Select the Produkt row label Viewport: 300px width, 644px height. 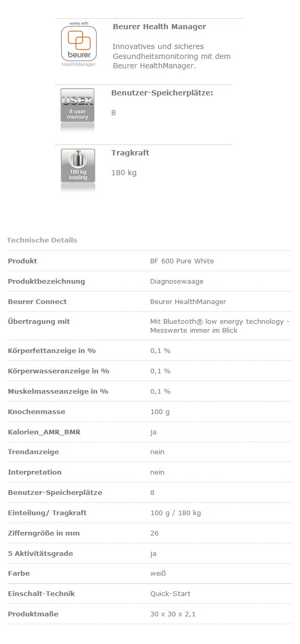pyautogui.click(x=22, y=261)
